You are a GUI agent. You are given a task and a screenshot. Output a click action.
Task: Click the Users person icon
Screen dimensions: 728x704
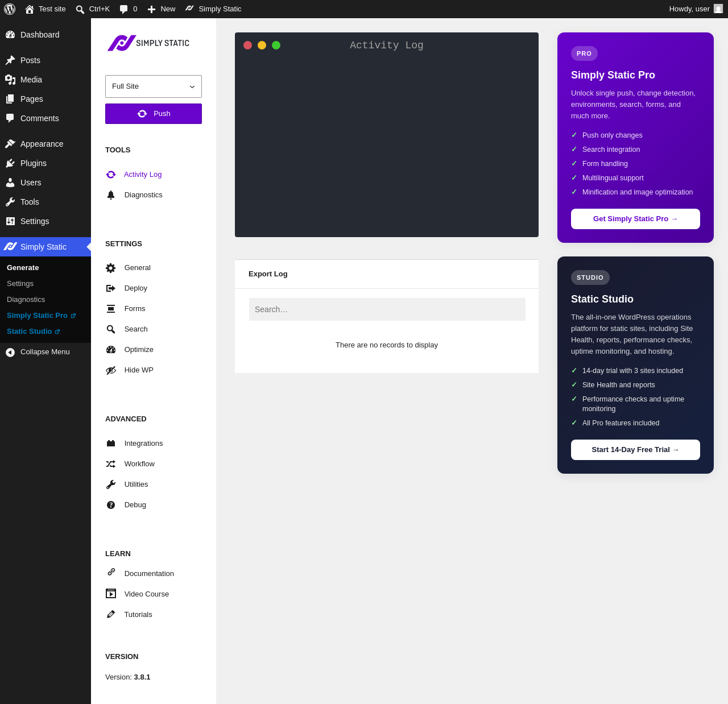point(10,183)
